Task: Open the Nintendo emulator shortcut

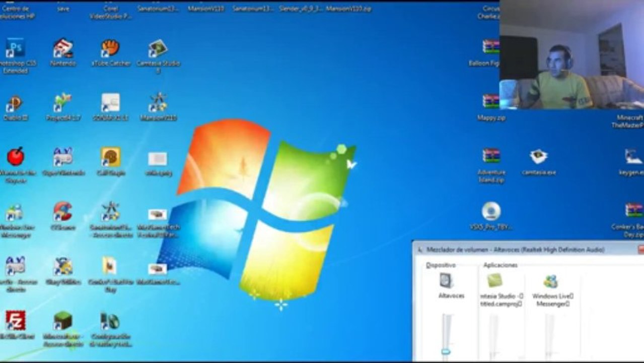Action: coord(63,49)
